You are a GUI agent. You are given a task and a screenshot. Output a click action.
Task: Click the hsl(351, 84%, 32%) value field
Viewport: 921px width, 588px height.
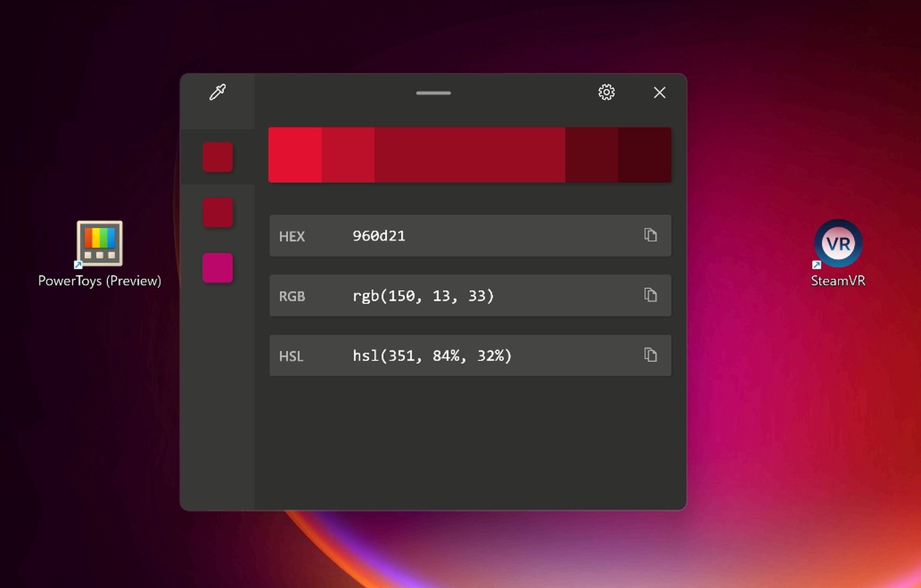click(x=432, y=356)
